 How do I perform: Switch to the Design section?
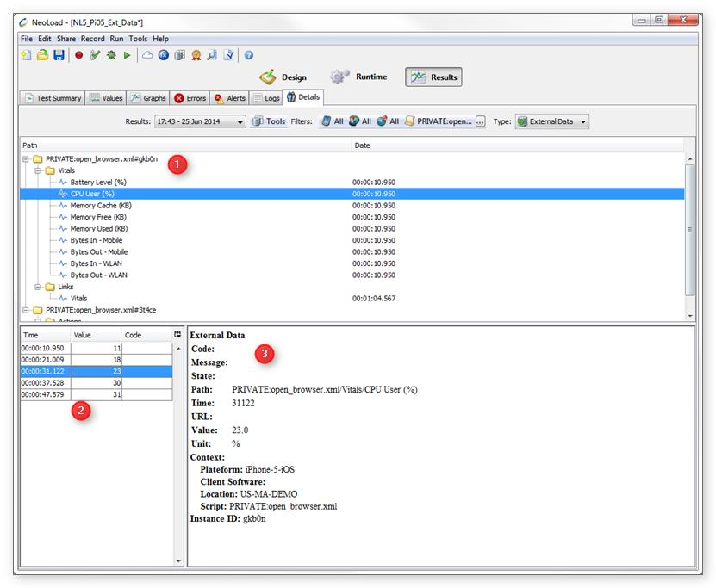283,77
